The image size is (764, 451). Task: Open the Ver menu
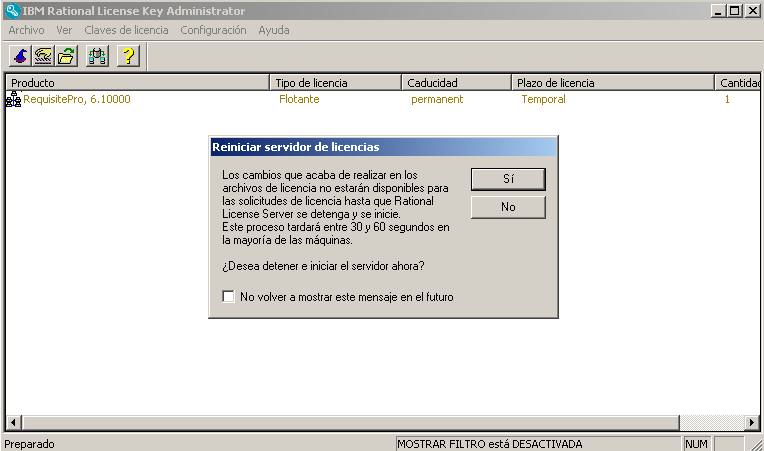(x=64, y=30)
